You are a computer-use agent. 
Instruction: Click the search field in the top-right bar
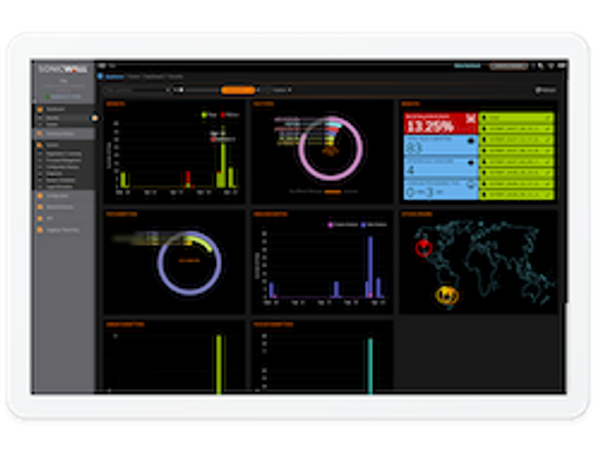tap(508, 66)
